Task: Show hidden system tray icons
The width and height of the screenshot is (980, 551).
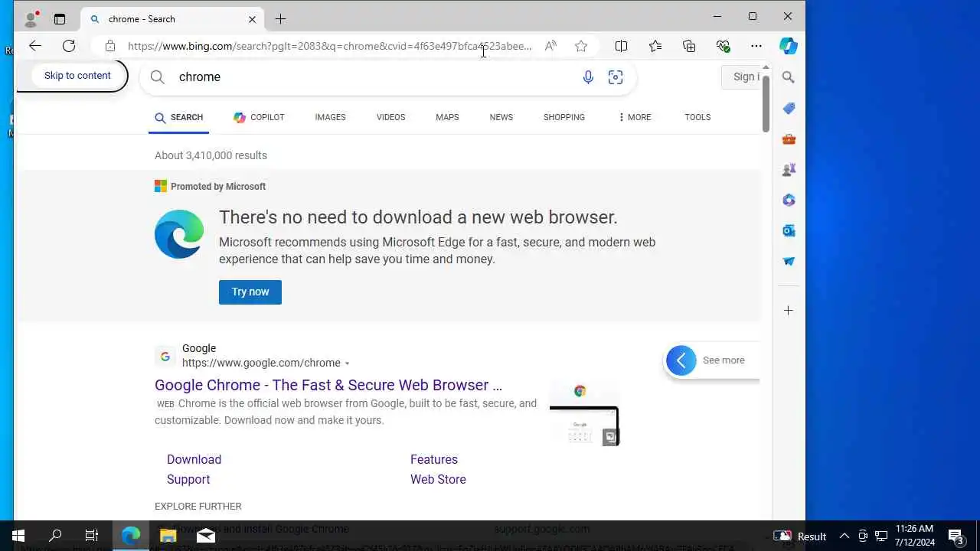Action: pyautogui.click(x=844, y=536)
